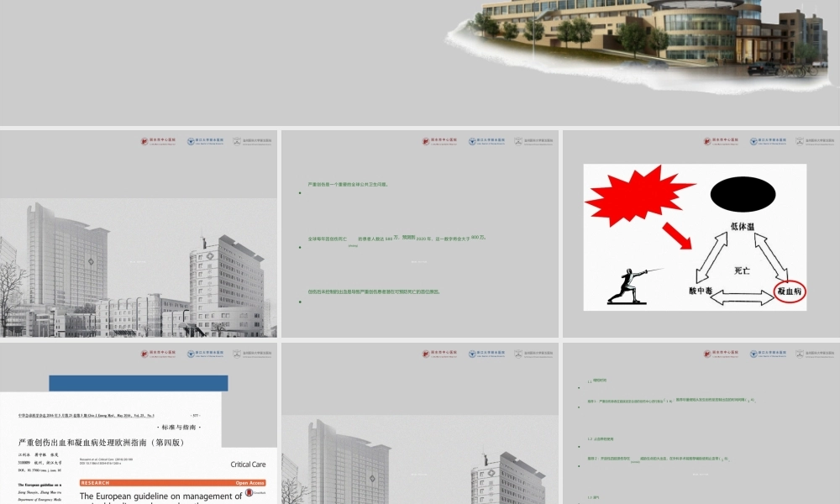Select the bottom-middle grayscale hospital slide
The image size is (840, 504).
(x=419, y=424)
